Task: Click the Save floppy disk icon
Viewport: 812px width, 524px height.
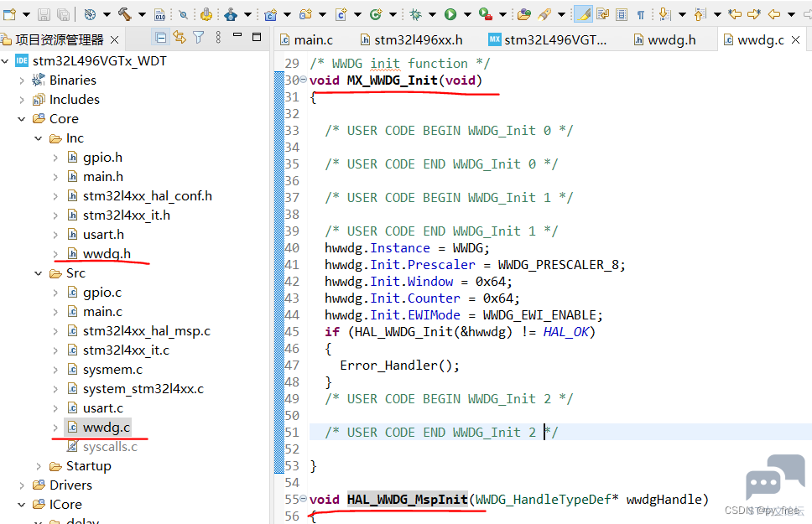Action: point(44,14)
